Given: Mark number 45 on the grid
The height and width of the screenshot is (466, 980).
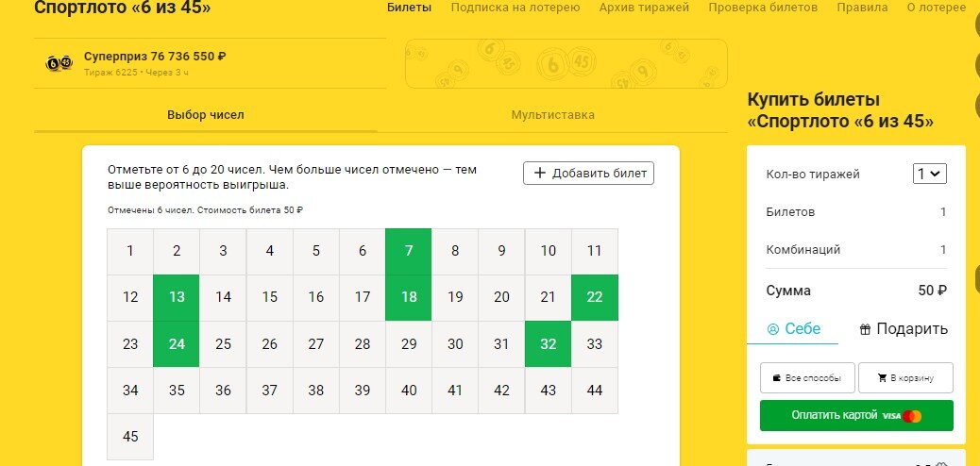Looking at the screenshot, I should coord(130,437).
